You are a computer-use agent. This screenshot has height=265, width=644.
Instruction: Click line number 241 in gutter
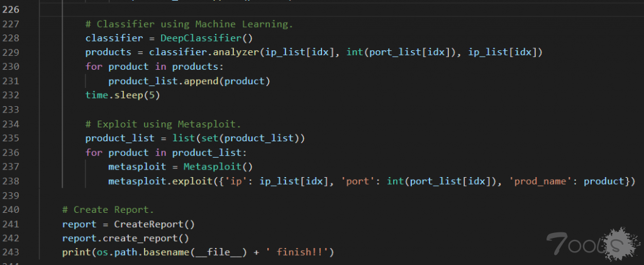[x=11, y=224]
